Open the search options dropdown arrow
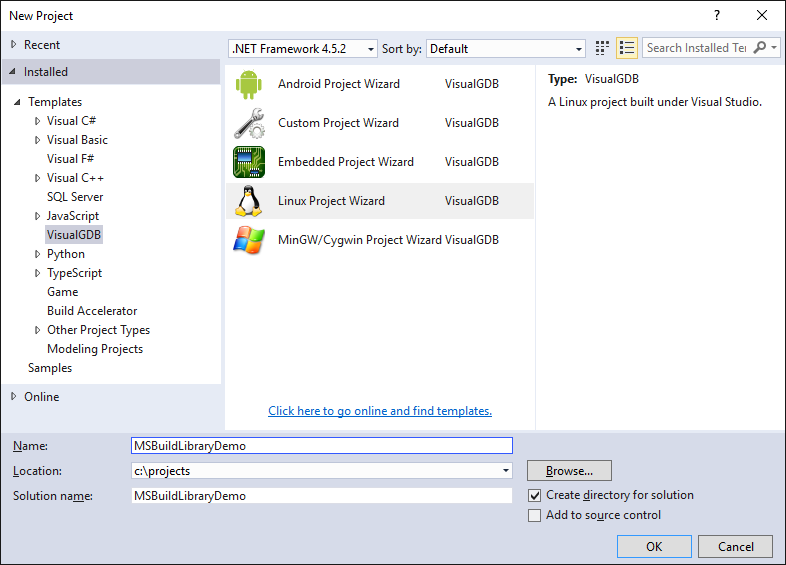Viewport: 786px width, 565px height. (774, 48)
